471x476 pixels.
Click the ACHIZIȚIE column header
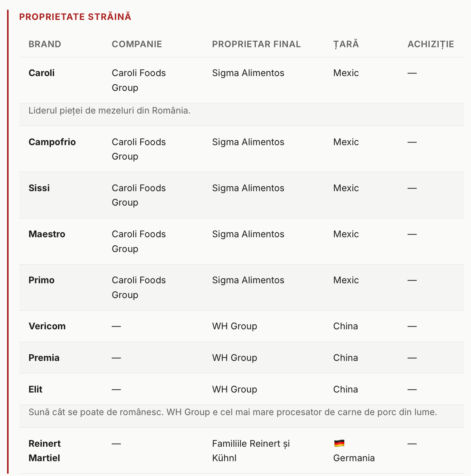click(431, 44)
